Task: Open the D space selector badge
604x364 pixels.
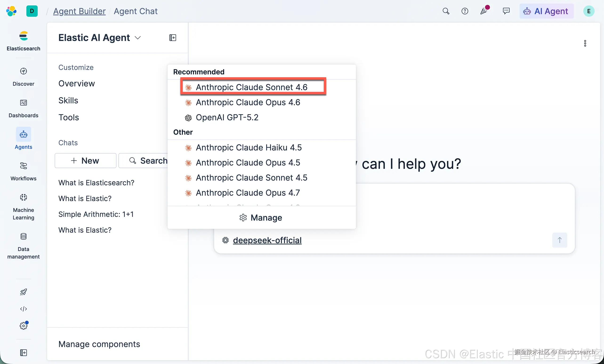Action: point(32,11)
